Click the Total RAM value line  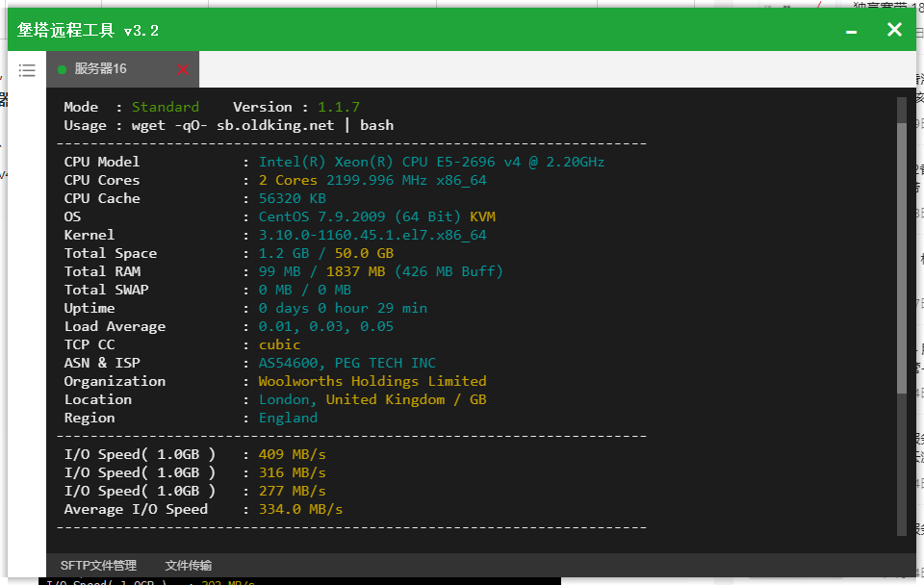(380, 271)
